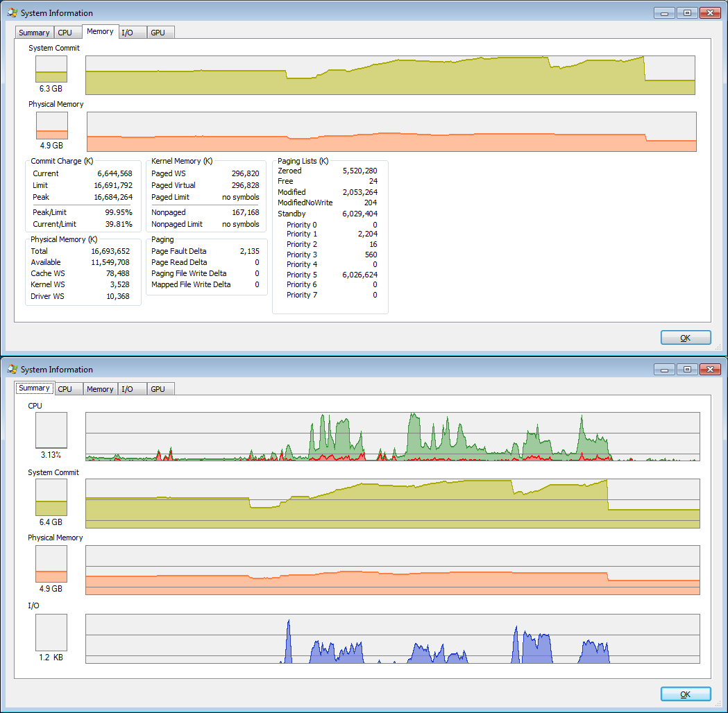Click the title bar icon of the Summary window
This screenshot has width=728, height=713.
pos(12,369)
